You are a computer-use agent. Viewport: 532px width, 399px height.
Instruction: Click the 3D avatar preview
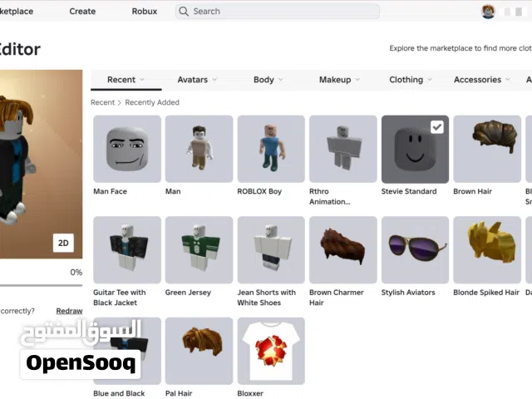click(x=41, y=165)
